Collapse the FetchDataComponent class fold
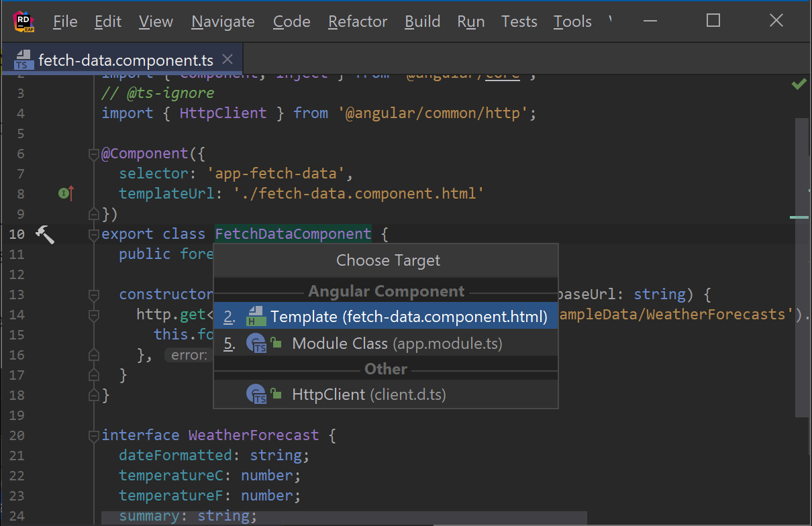Screen dimensions: 812x526 94,235
